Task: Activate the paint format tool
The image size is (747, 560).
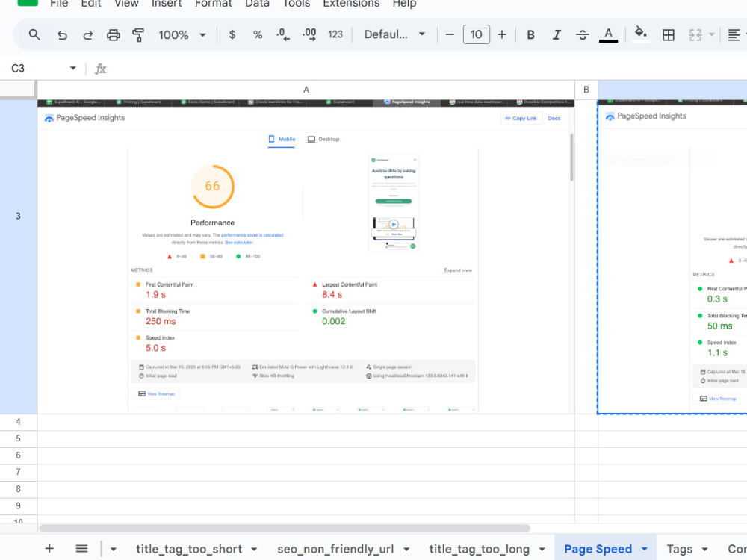Action: coord(138,35)
